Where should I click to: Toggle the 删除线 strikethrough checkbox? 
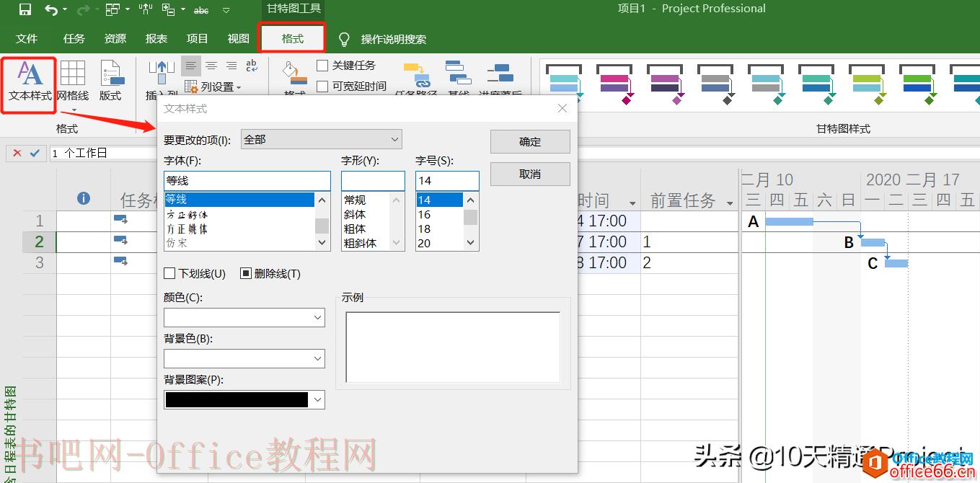click(245, 273)
